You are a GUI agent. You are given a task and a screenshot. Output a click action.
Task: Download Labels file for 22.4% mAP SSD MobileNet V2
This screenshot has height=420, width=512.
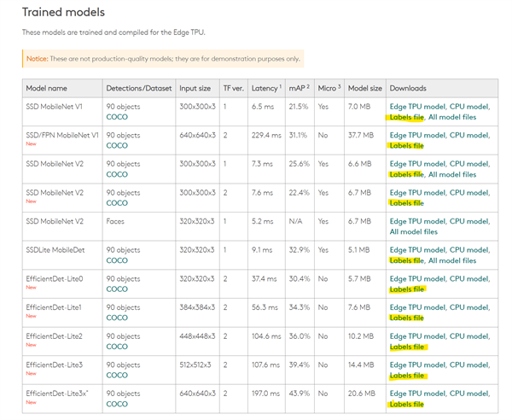pos(406,203)
